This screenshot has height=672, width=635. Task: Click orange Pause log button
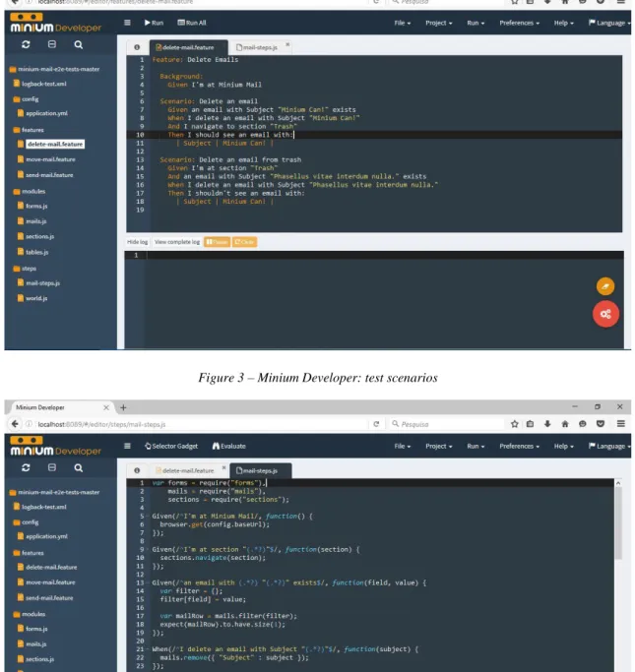(x=217, y=242)
